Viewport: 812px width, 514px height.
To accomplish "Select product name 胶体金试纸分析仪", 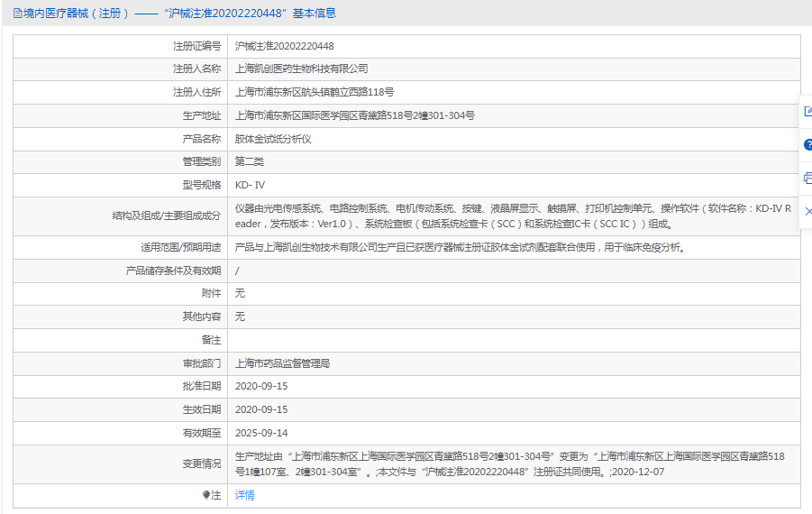I will tap(273, 139).
